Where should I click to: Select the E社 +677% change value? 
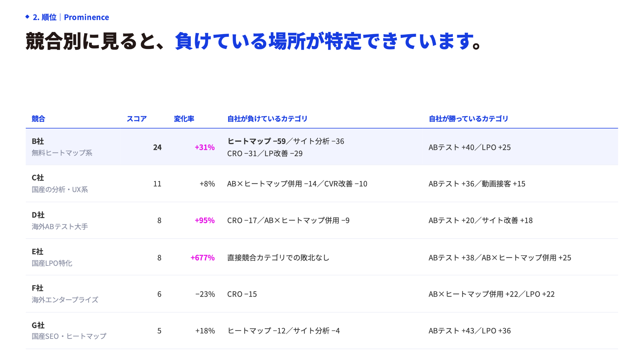coord(203,258)
